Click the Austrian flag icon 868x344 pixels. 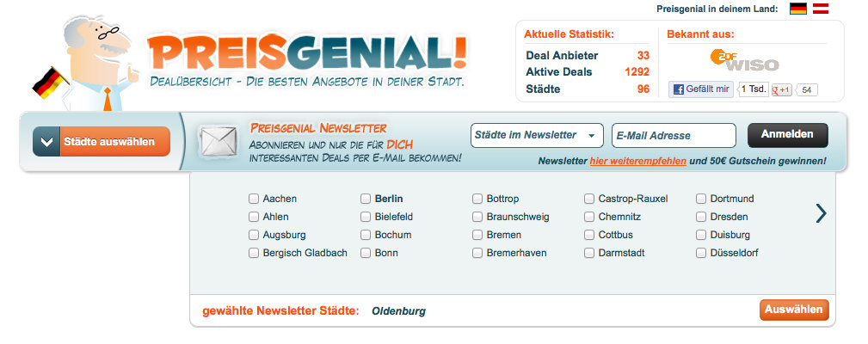click(x=821, y=9)
